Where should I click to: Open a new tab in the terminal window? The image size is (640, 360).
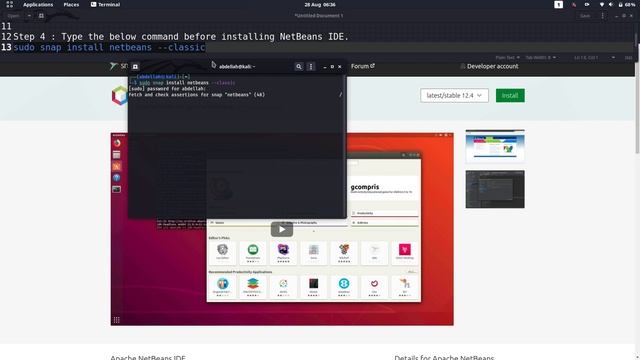(x=135, y=67)
